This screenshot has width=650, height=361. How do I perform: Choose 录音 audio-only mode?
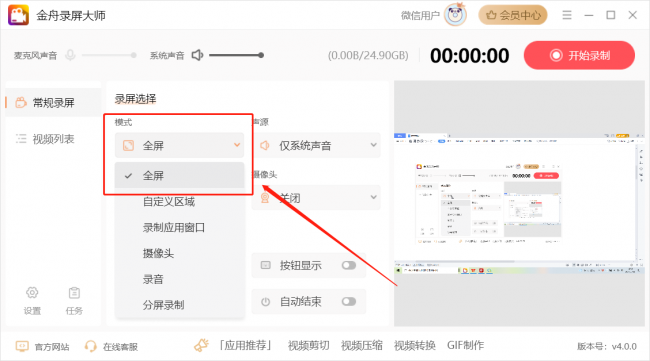pos(153,279)
